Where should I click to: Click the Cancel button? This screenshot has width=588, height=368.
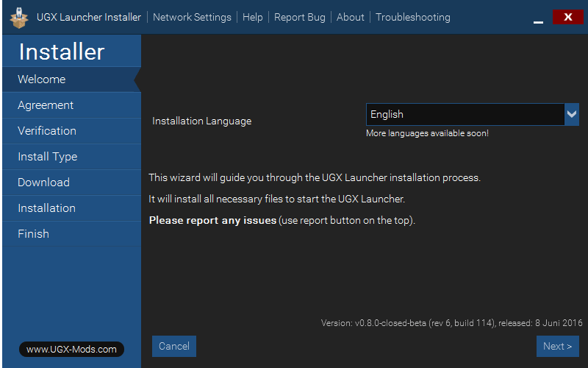(174, 346)
